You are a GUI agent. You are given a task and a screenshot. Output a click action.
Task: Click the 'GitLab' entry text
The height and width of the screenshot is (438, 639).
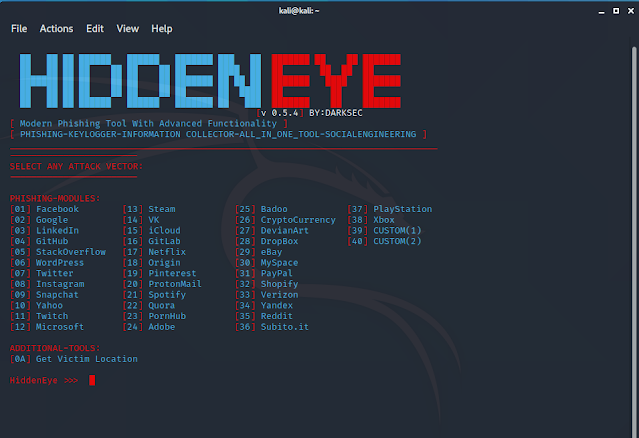[164, 241]
